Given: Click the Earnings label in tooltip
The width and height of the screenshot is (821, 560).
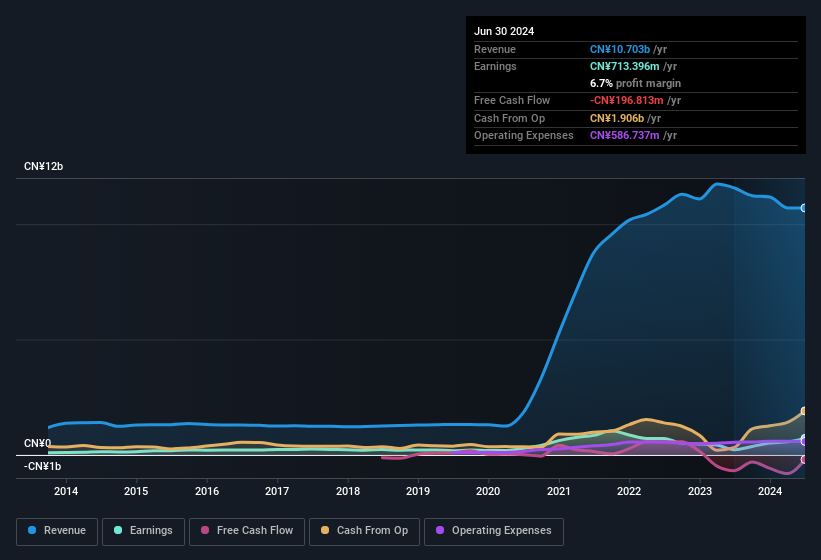Looking at the screenshot, I should [495, 66].
